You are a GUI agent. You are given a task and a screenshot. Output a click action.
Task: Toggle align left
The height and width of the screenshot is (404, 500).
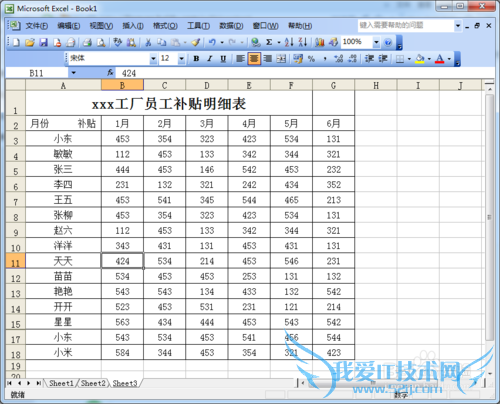pos(240,59)
